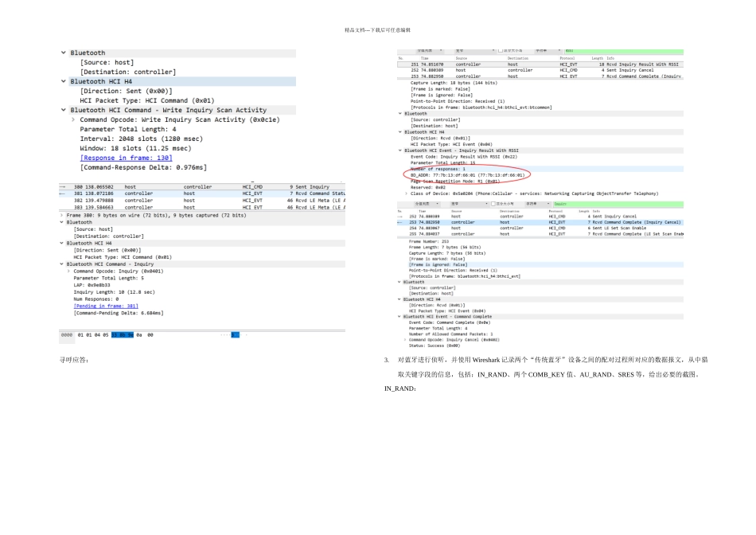Follow the '[Response in frame: 130]' link
This screenshot has width=756, height=535.
(x=126, y=158)
